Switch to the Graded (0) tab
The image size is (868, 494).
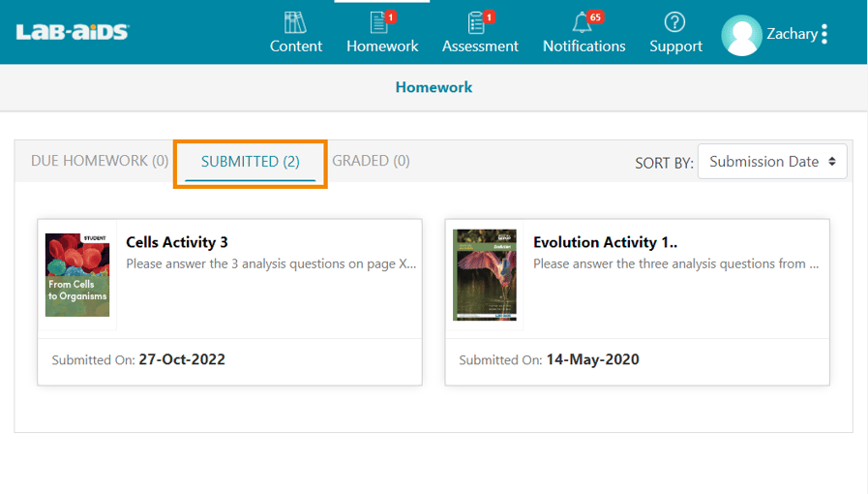[x=371, y=161]
